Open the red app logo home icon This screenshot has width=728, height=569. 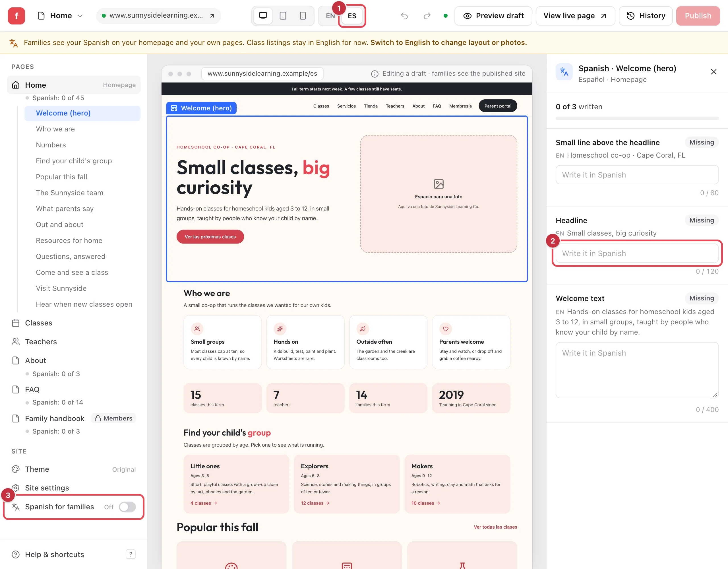pyautogui.click(x=16, y=16)
